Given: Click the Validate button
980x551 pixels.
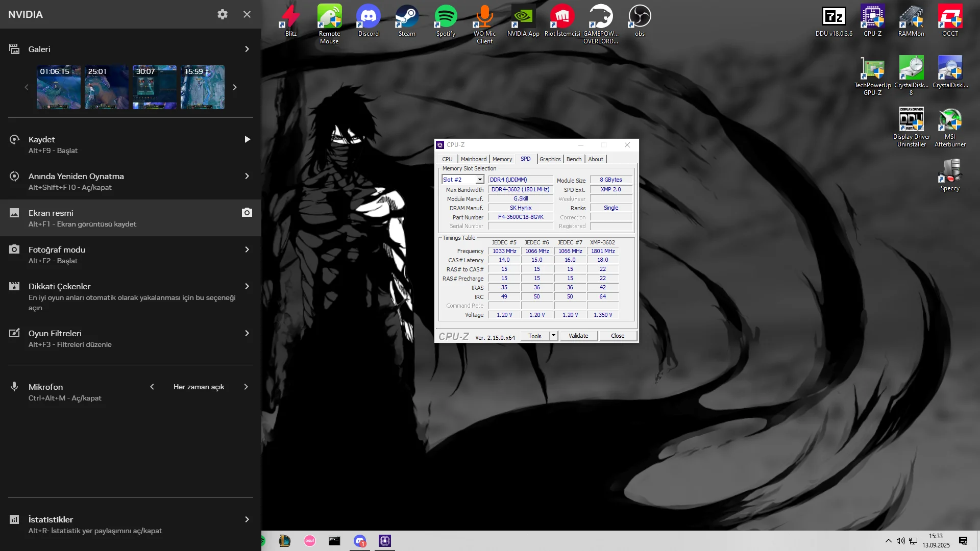Looking at the screenshot, I should [578, 336].
